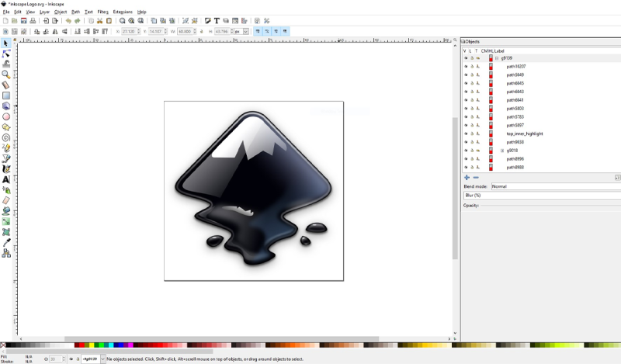Click the Save document icon
Image resolution: width=621 pixels, height=364 pixels.
tap(24, 21)
